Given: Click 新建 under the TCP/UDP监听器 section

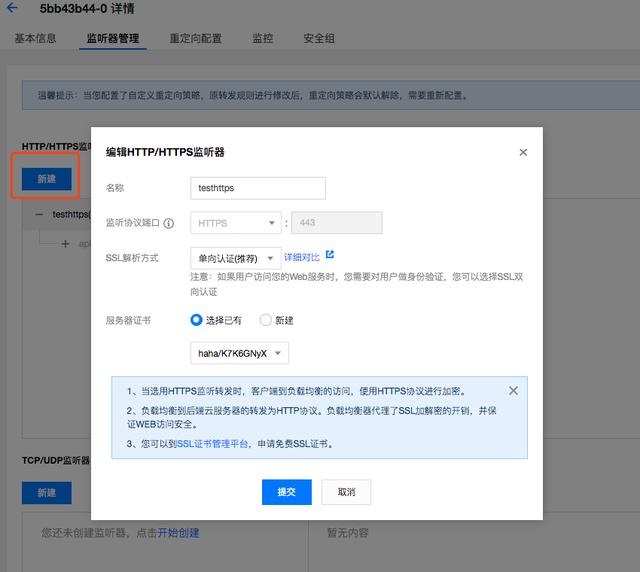Looking at the screenshot, I should [46, 493].
